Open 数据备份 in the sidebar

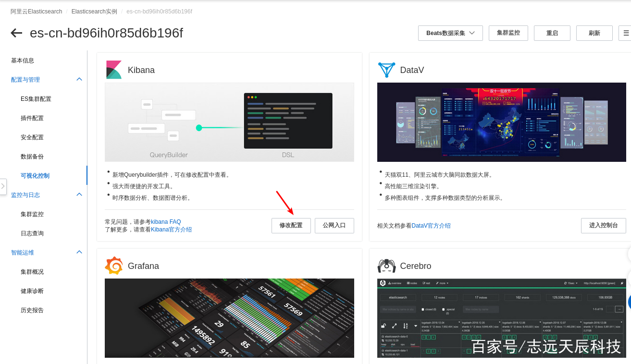pos(32,157)
